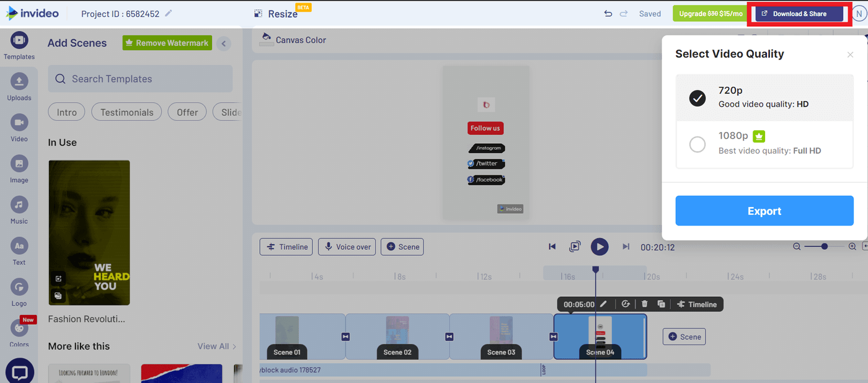Screen dimensions: 868x383
Task: Click View All for More like this
Action: [x=216, y=346]
